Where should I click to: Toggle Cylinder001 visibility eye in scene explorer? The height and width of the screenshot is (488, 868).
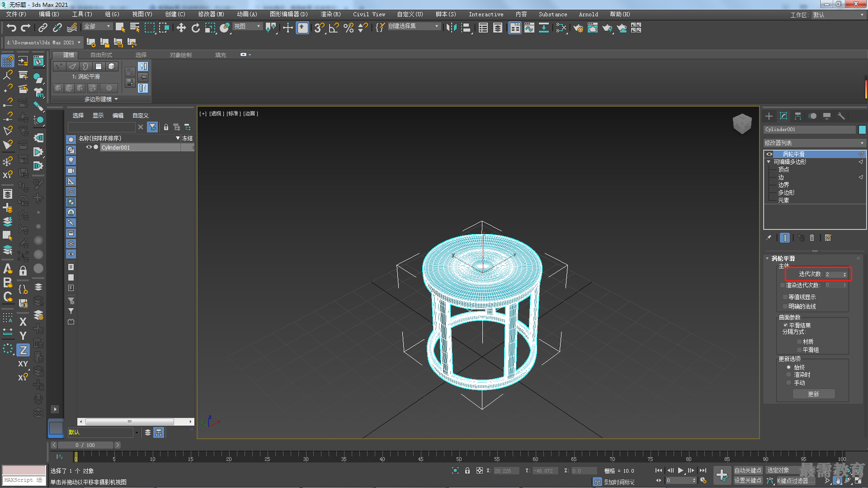[x=89, y=147]
